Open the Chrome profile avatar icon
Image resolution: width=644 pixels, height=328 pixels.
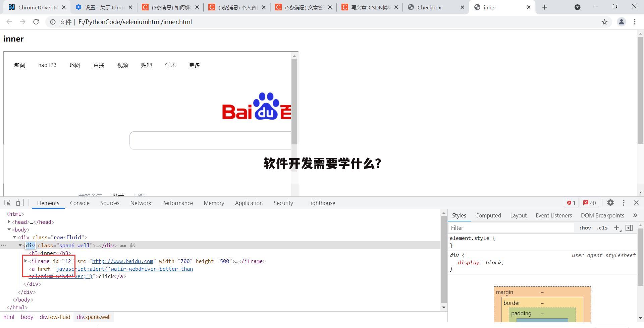tap(621, 22)
